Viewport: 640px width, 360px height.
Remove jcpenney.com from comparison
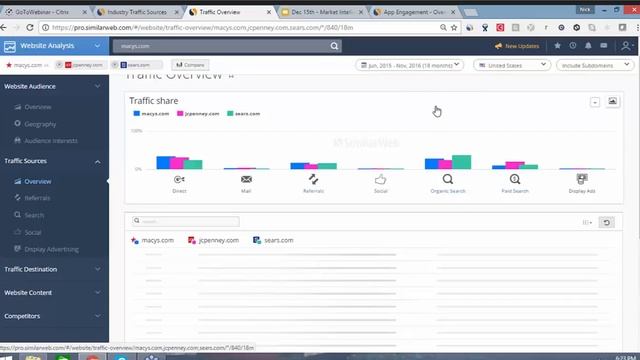(59, 65)
